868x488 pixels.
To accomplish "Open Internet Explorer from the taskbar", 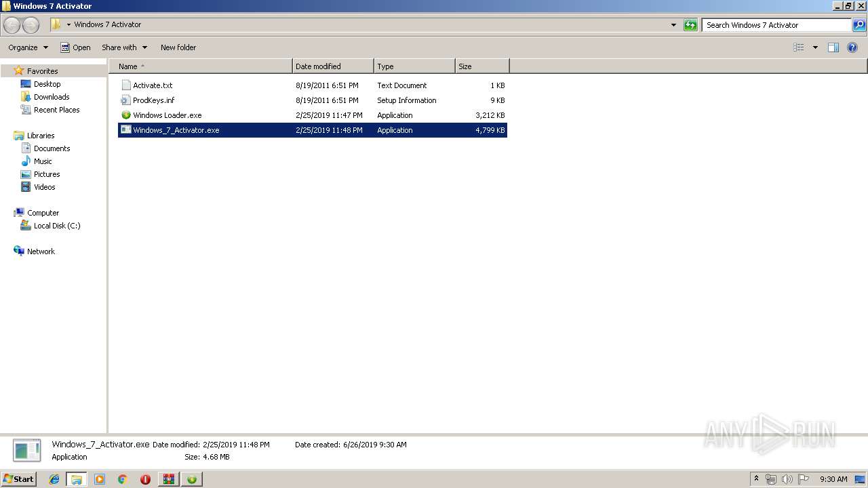I will click(54, 479).
